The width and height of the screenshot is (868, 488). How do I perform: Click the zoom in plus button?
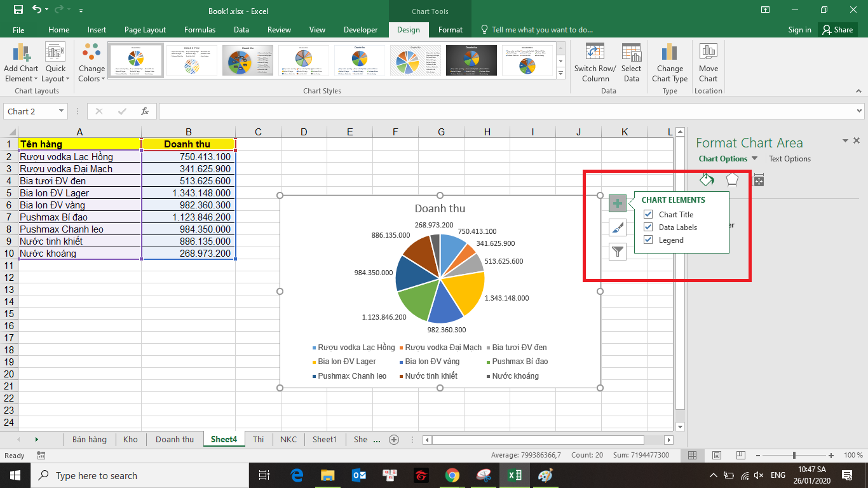(x=831, y=456)
